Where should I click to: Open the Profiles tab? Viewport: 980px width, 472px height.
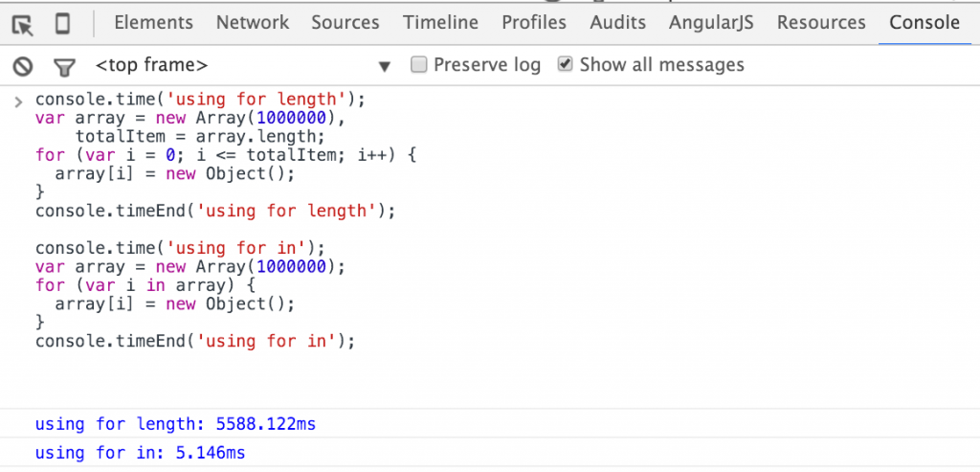534,23
